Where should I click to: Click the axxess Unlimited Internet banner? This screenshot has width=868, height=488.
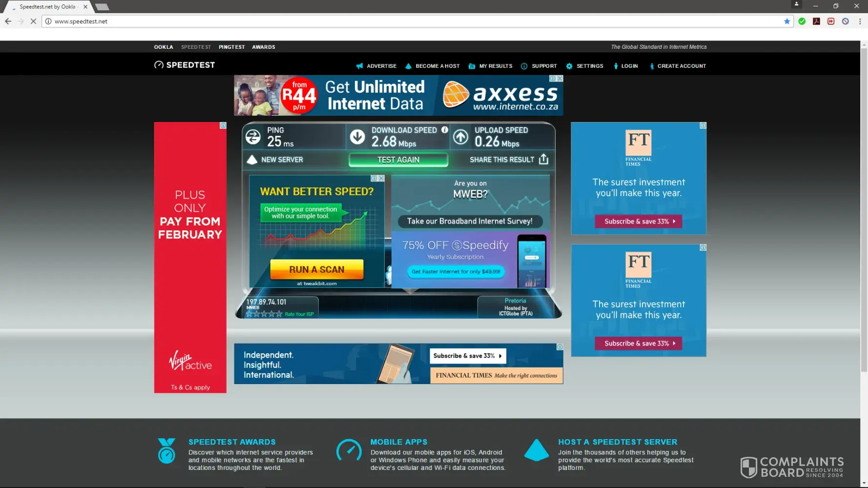click(398, 95)
